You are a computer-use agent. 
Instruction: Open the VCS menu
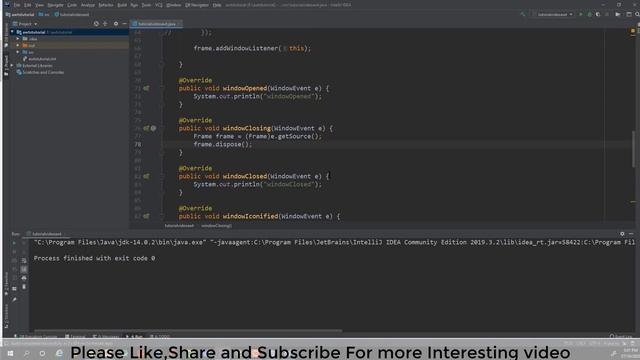point(158,5)
